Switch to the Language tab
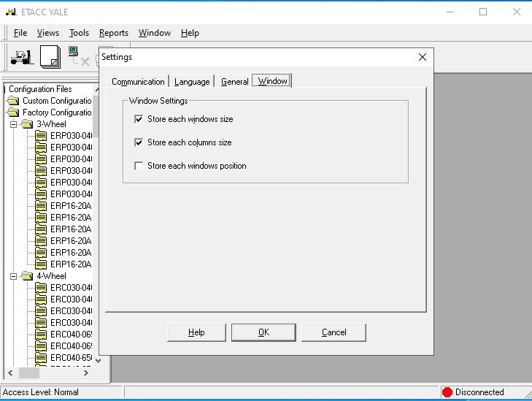532x401 pixels. click(x=192, y=82)
